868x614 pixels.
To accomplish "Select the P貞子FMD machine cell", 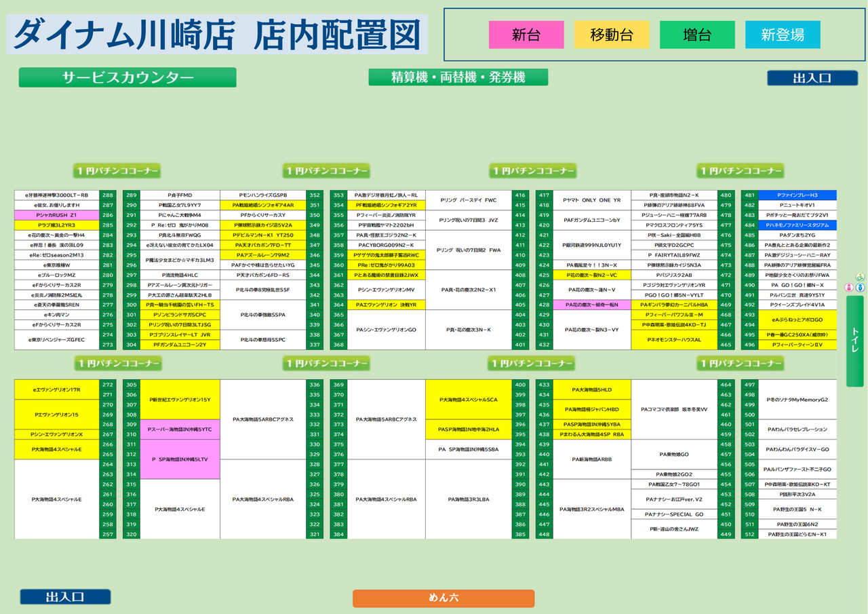I will click(180, 195).
